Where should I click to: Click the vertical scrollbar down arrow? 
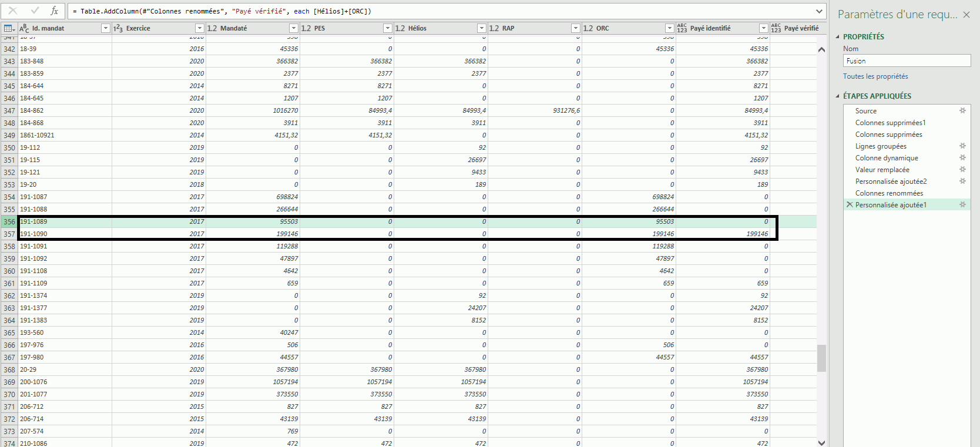click(821, 442)
